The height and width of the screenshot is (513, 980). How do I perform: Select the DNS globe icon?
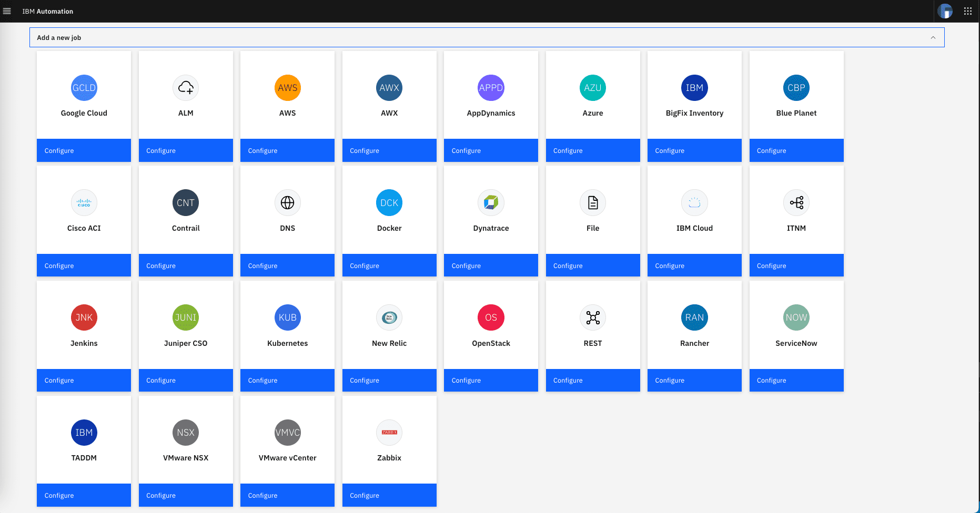point(287,203)
